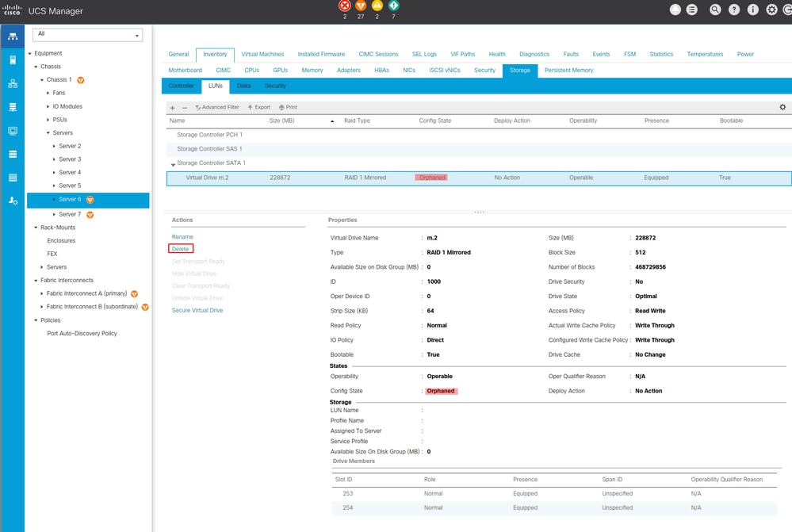Screen dimensions: 792x532
Task: Select the FEX tree item
Action: click(x=52, y=255)
